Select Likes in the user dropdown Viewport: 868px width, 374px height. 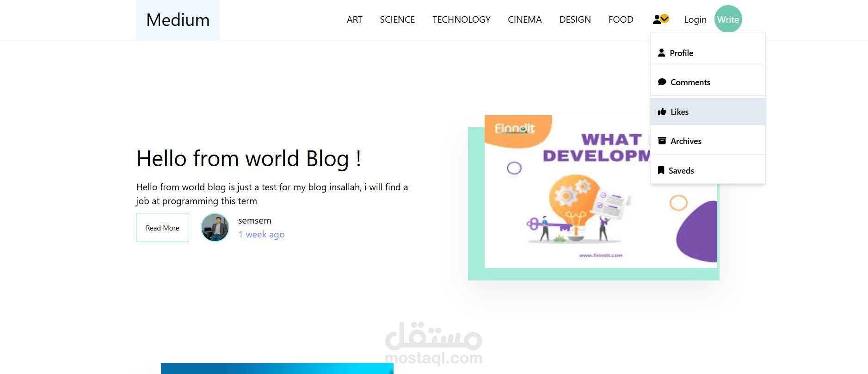click(x=708, y=112)
